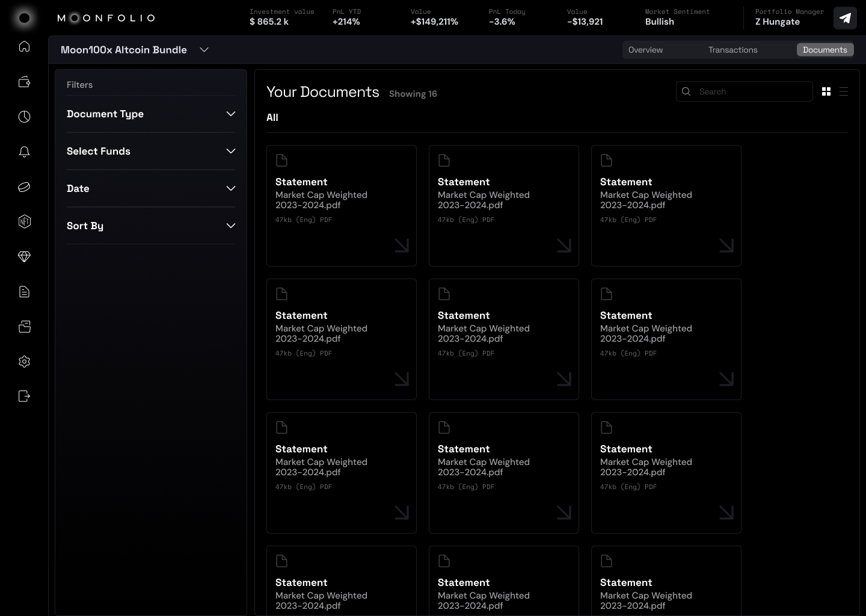Click file icon on second-row middle card
Image resolution: width=866 pixels, height=616 pixels.
tap(444, 294)
